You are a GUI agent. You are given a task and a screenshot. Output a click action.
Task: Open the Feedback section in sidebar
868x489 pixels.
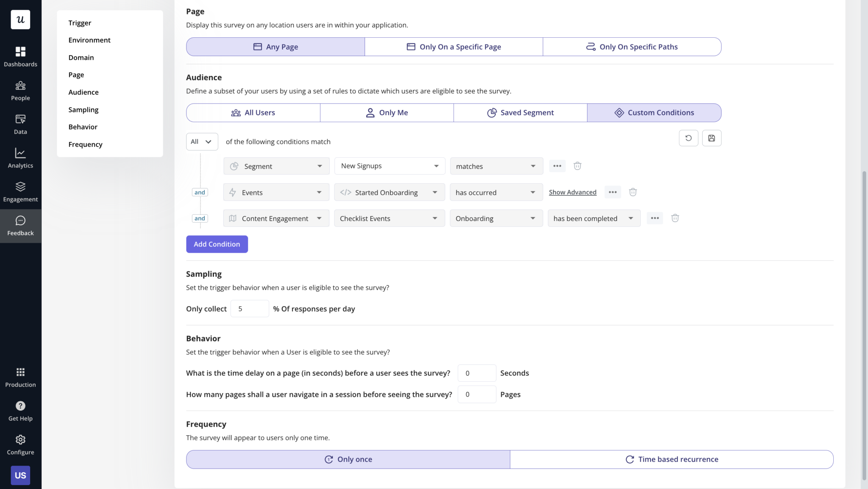coord(20,225)
